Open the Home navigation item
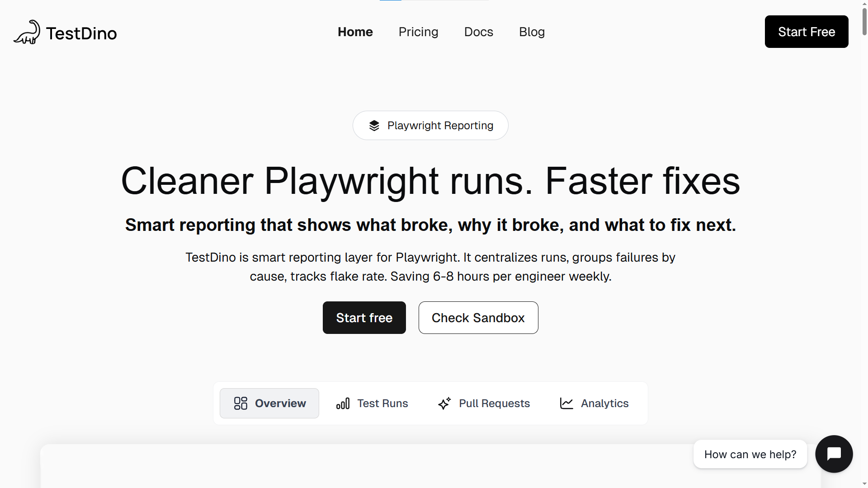Screen dimensions: 868x488 click(x=355, y=32)
